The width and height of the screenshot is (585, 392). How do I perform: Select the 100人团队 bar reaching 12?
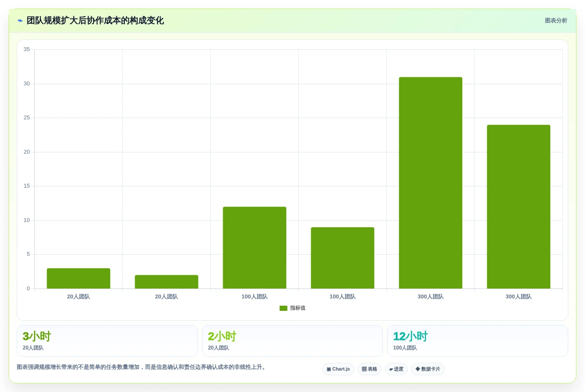(255, 248)
